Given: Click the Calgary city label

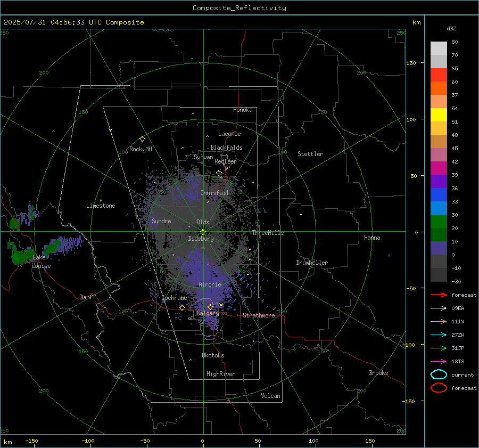Looking at the screenshot, I should tap(208, 313).
